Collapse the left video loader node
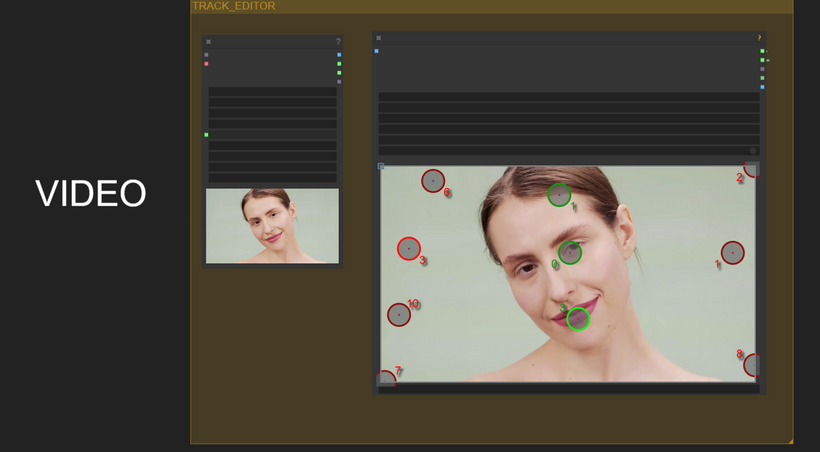 pyautogui.click(x=208, y=42)
